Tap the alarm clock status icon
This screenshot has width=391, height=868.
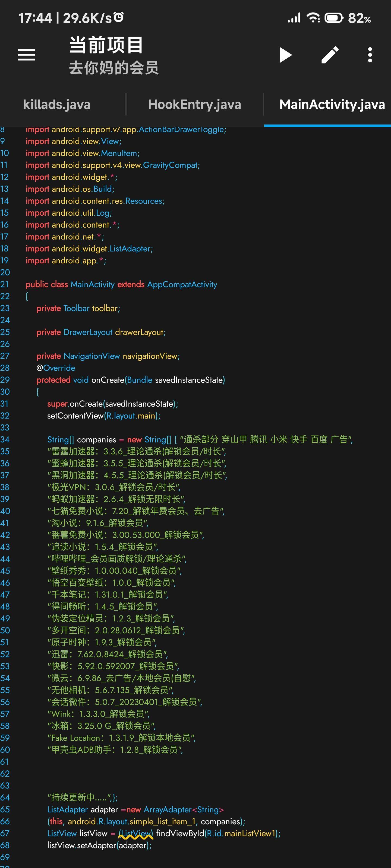pos(118,17)
